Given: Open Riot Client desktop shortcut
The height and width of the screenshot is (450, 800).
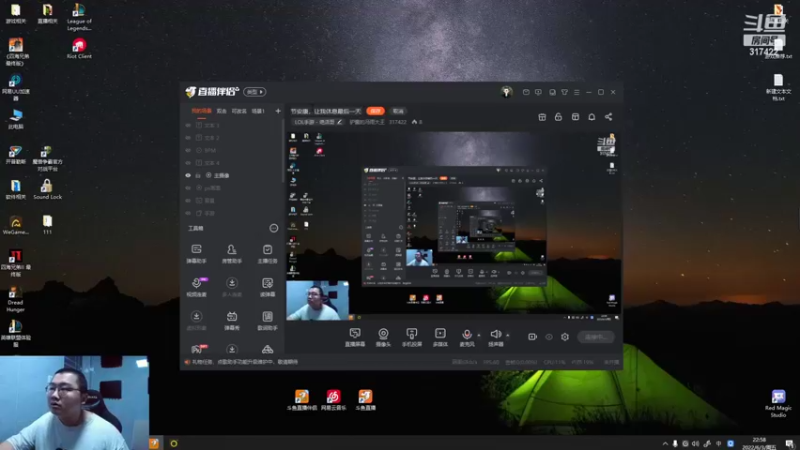Looking at the screenshot, I should (79, 48).
